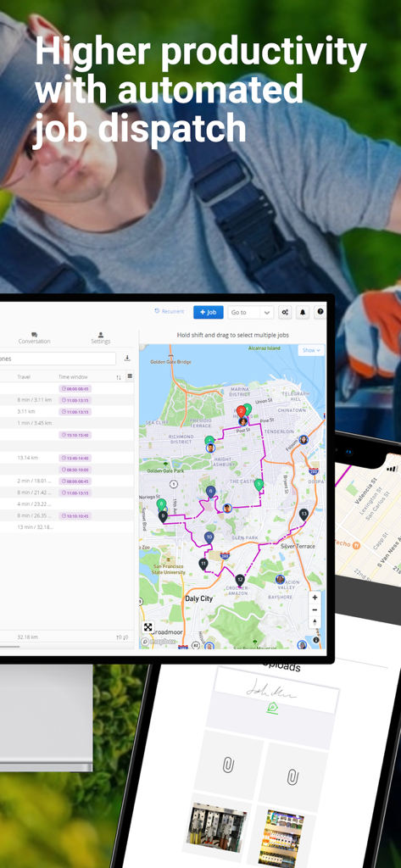This screenshot has width=401, height=868.
Task: Select green map marker number 5
Action: tap(258, 485)
